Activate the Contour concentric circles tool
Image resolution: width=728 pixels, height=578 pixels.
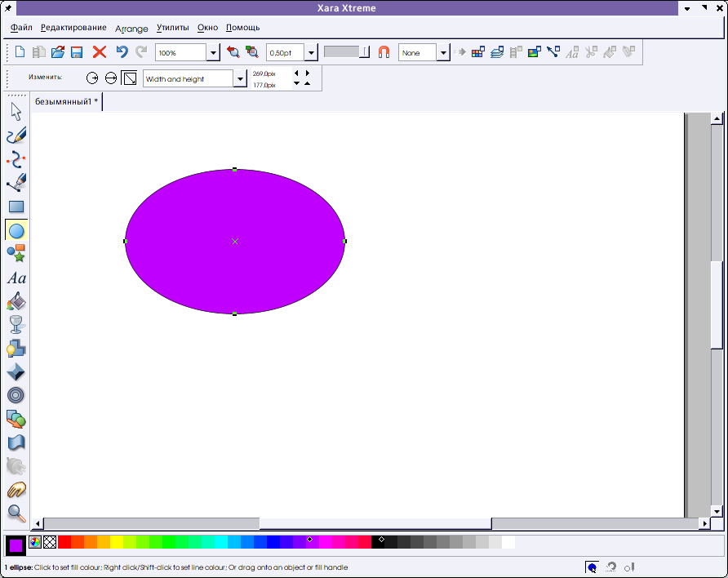16,396
